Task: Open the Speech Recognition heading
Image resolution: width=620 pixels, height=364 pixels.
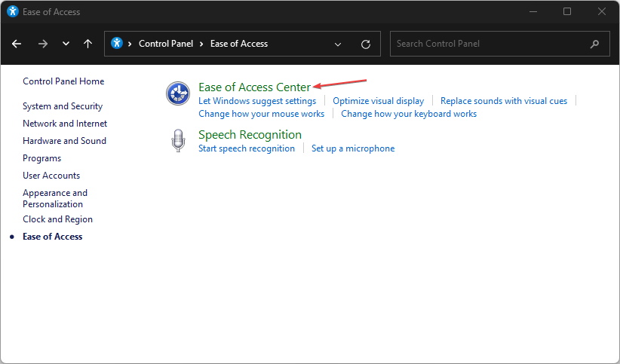Action: 250,135
